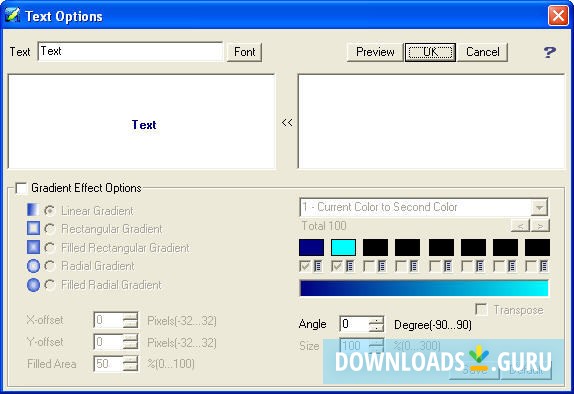
Task: Click the Filled Radial Gradient preview icon
Action: click(33, 285)
